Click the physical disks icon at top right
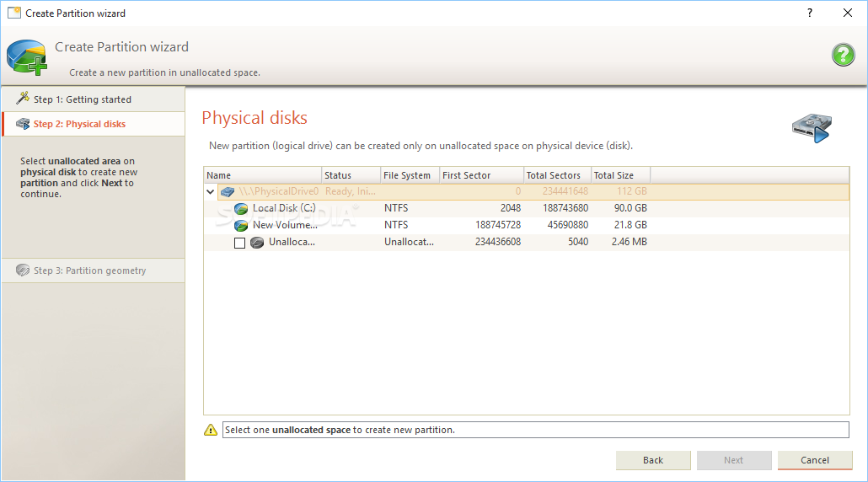Image resolution: width=868 pixels, height=482 pixels. pos(812,127)
